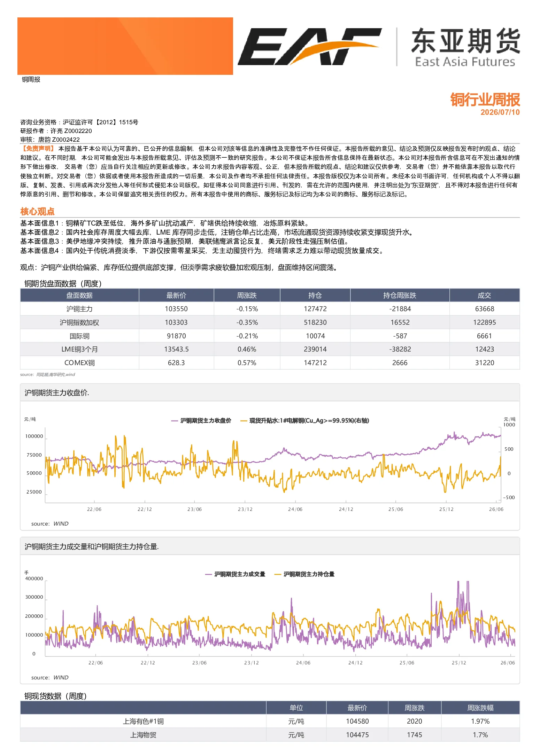
Task: Click the 基本面信息1 line about 铜精矿TC
Action: point(164,223)
